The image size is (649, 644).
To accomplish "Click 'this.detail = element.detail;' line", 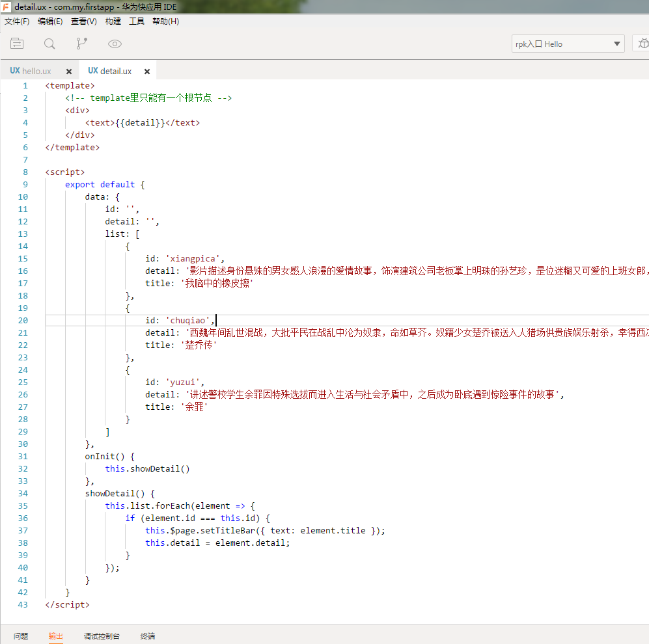I will pyautogui.click(x=217, y=543).
